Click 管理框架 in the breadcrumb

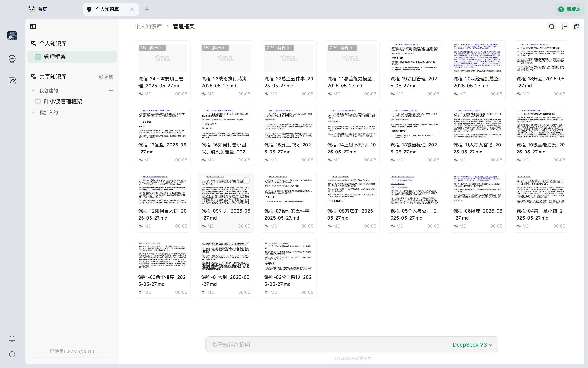(x=184, y=26)
